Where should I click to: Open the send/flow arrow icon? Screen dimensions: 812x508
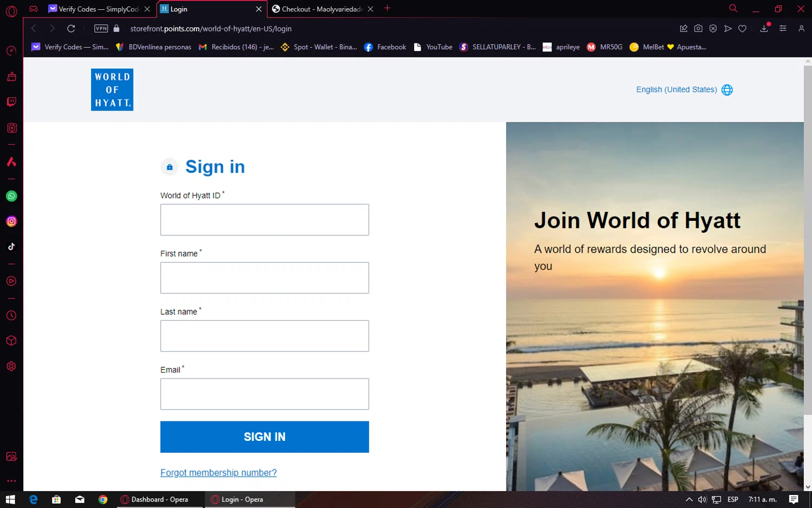[728, 29]
